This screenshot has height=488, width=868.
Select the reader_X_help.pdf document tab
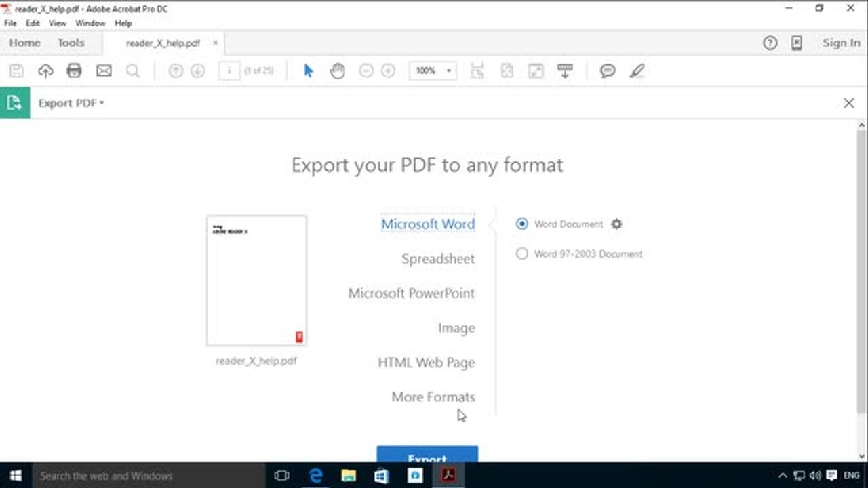pos(163,43)
